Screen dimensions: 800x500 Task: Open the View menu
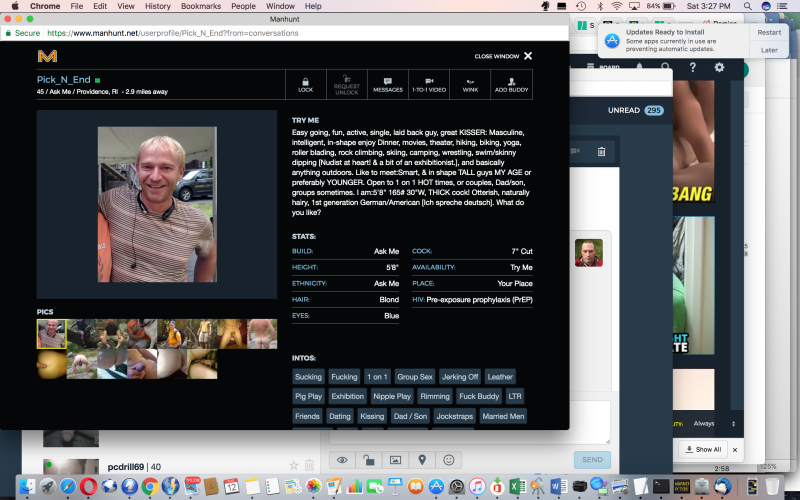(x=126, y=6)
